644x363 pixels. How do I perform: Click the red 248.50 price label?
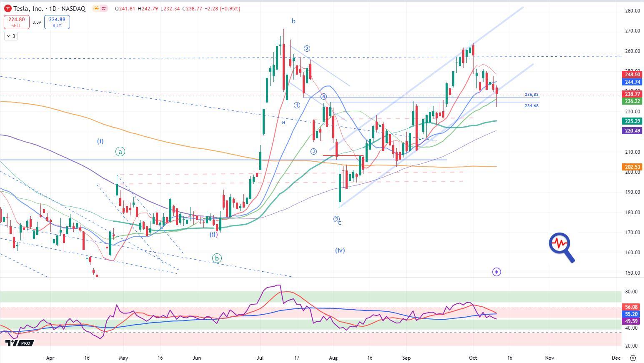[x=631, y=74]
